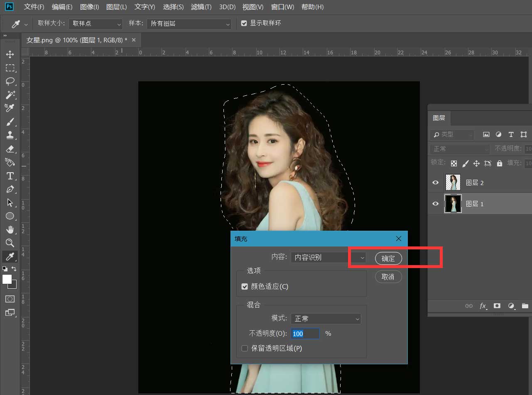Viewport: 532px width, 395px height.
Task: Open layer blend mode 正常 dropdown
Action: [460, 149]
